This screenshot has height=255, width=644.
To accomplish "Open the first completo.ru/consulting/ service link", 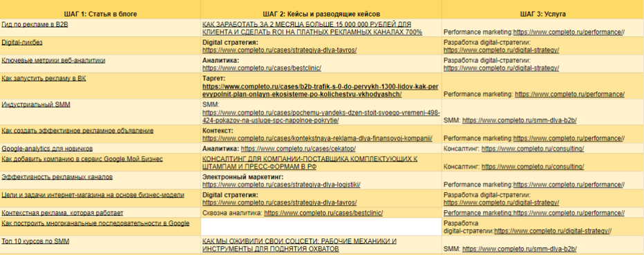I will point(533,149).
